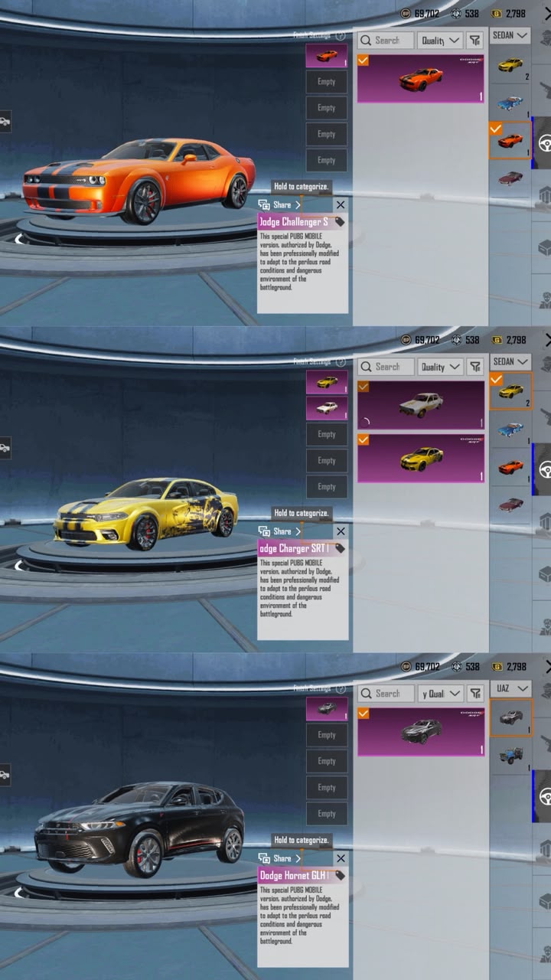Viewport: 551px width, 980px height.
Task: Open the Quality dropdown on the Hornet screen
Action: pyautogui.click(x=441, y=694)
